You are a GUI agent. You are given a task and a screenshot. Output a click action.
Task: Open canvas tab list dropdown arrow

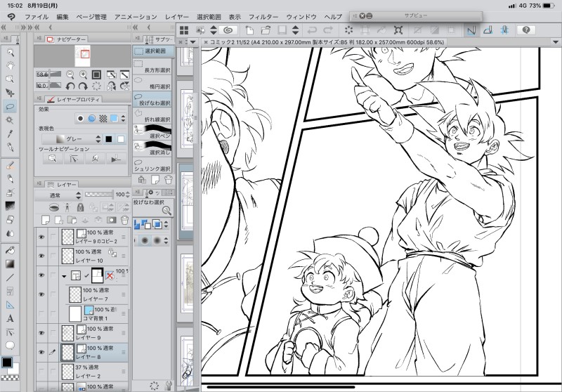pos(192,42)
